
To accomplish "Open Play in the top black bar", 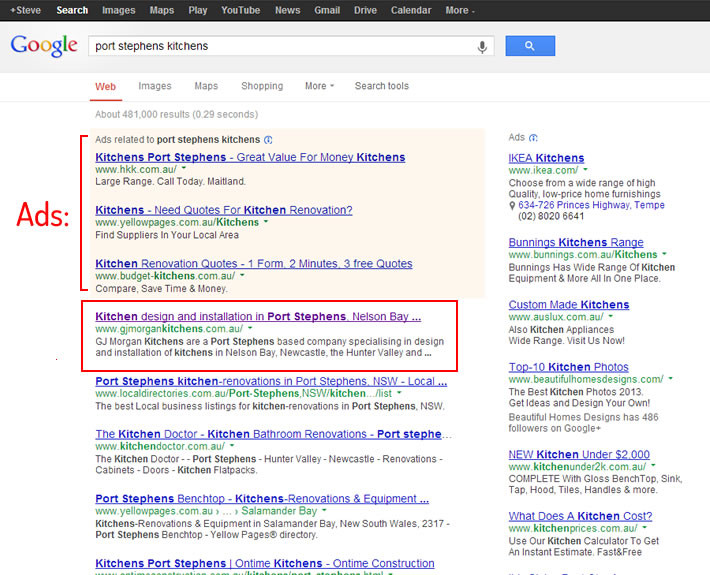I will click(198, 10).
